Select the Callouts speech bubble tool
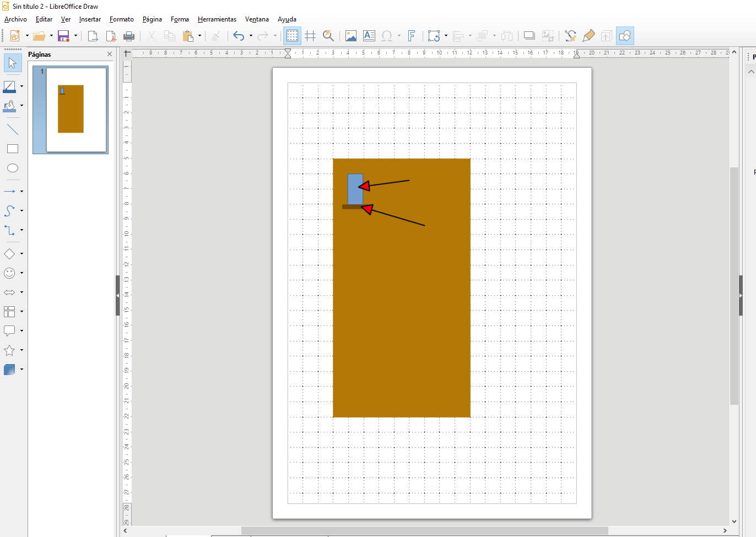Screen dimensions: 756x537 10,330
